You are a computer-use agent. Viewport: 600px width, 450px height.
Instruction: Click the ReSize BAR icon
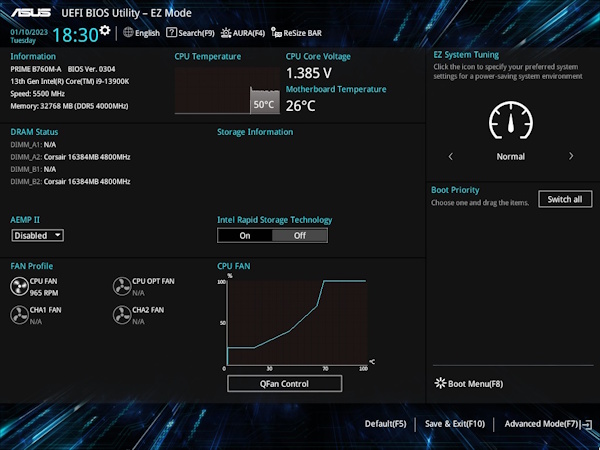click(276, 33)
